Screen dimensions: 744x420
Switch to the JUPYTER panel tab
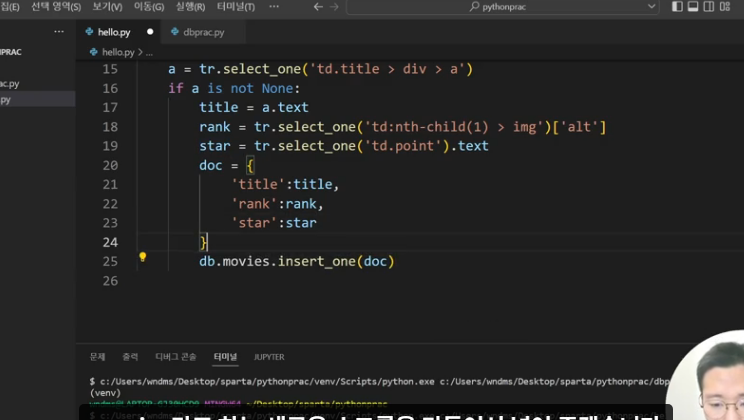pos(269,357)
